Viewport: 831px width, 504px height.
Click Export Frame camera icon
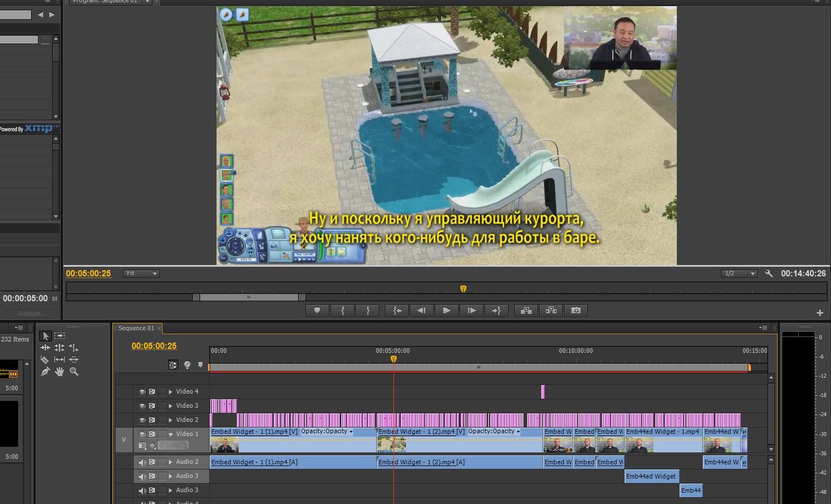[x=576, y=310]
